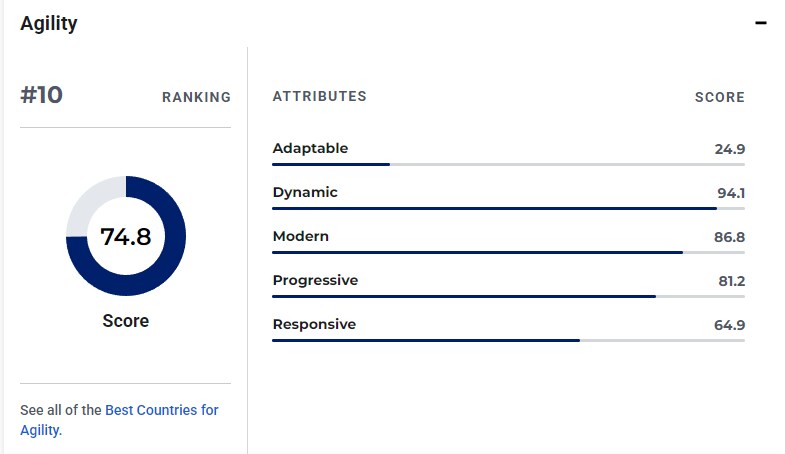Viewport: 785px width, 454px height.
Task: Click the Agility section heading
Action: click(x=49, y=24)
